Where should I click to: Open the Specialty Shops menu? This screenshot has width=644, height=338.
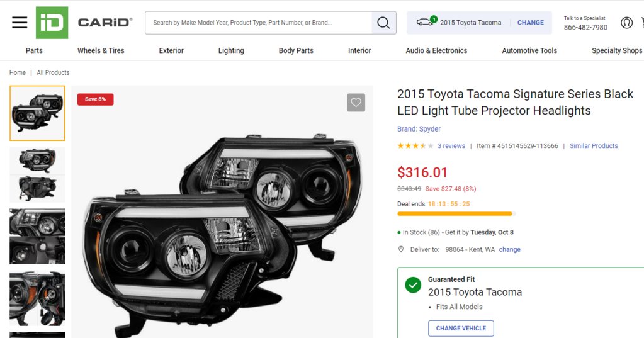tap(616, 50)
